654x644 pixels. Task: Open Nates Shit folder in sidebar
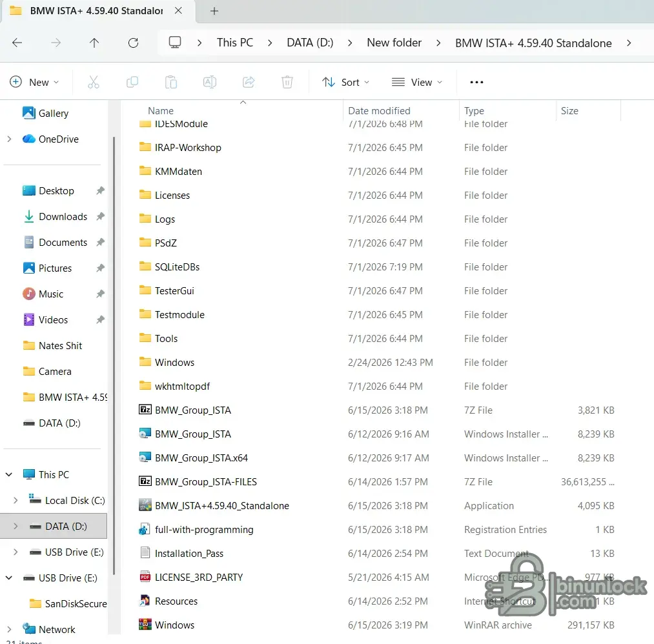60,346
